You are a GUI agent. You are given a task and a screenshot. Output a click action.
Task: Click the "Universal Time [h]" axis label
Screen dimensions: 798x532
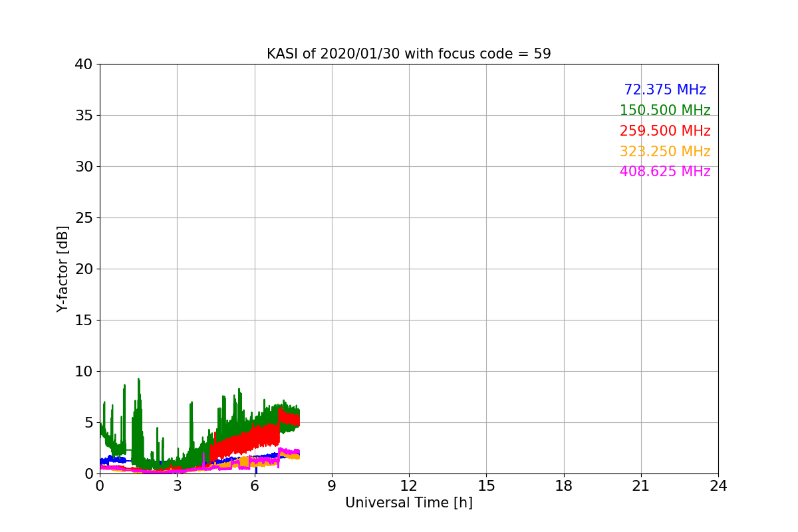coord(409,503)
